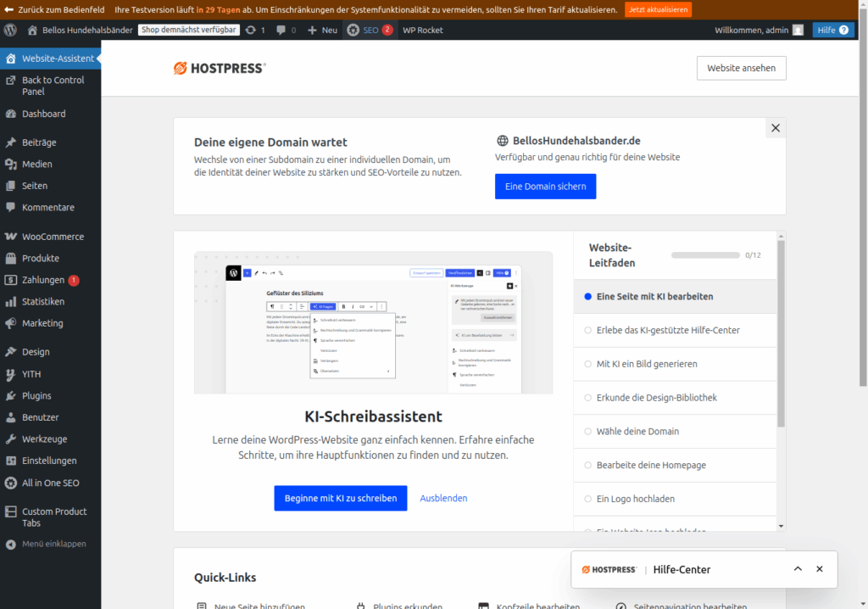Click the 'Eine Domain sichern' button

[545, 187]
